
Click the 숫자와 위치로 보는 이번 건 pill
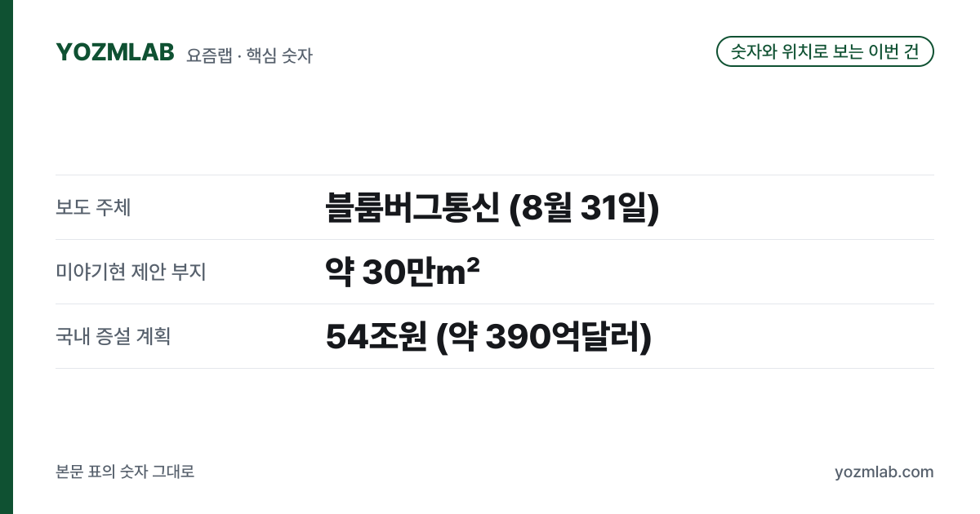point(825,51)
